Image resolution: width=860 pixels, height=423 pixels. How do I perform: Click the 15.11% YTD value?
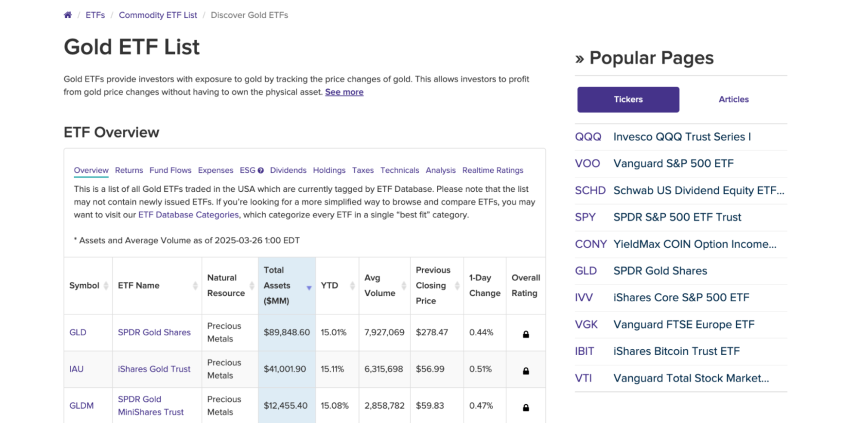click(332, 369)
